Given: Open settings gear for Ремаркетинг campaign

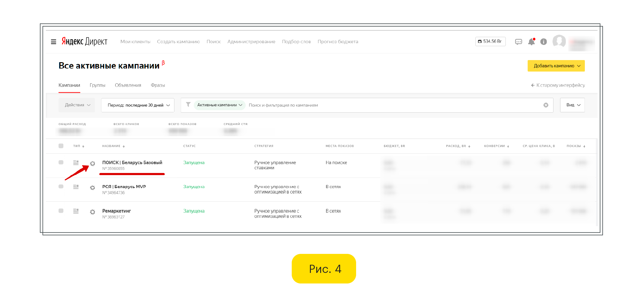Looking at the screenshot, I should tap(93, 212).
